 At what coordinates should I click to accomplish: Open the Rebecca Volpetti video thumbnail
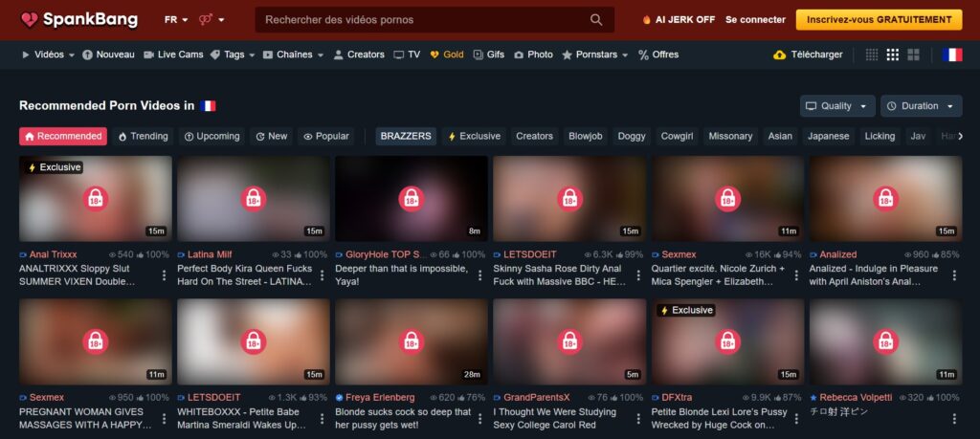885,341
